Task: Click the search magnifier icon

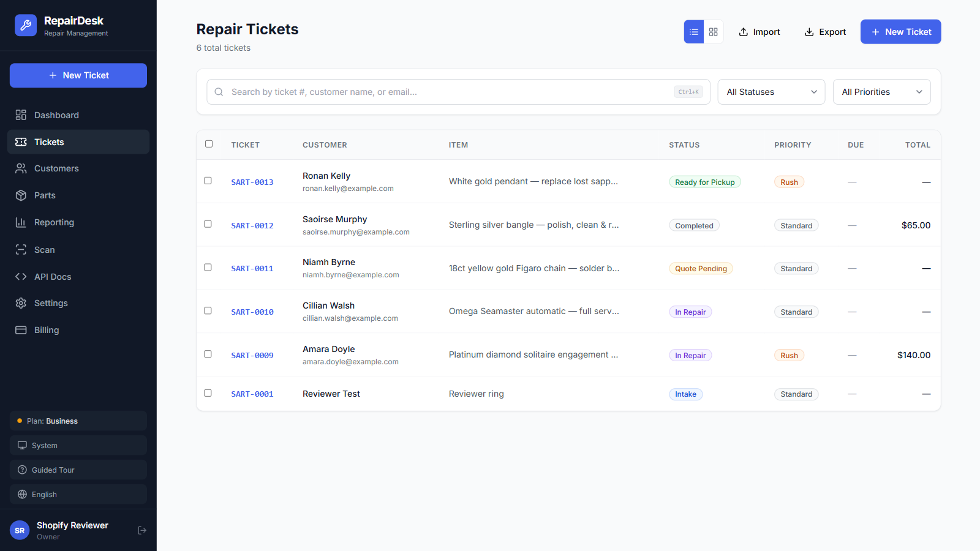Action: point(219,92)
